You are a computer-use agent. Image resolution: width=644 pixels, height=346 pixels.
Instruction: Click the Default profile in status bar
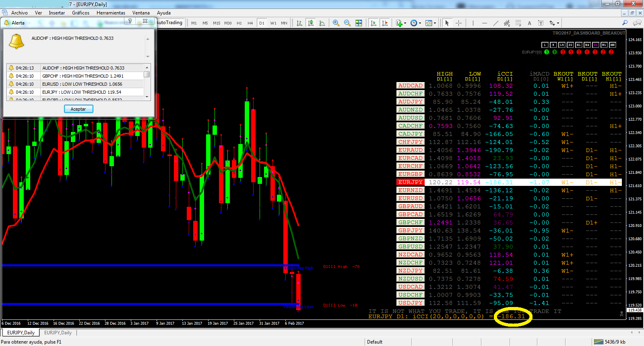coord(375,342)
